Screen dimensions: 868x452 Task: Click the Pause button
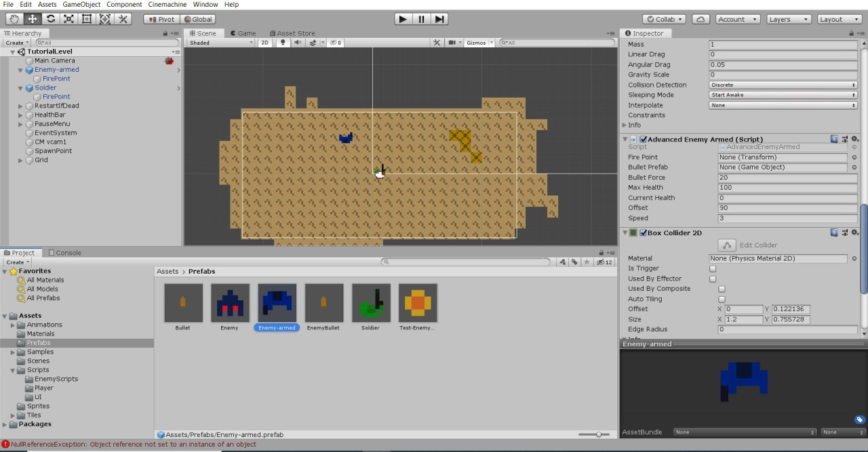click(421, 19)
